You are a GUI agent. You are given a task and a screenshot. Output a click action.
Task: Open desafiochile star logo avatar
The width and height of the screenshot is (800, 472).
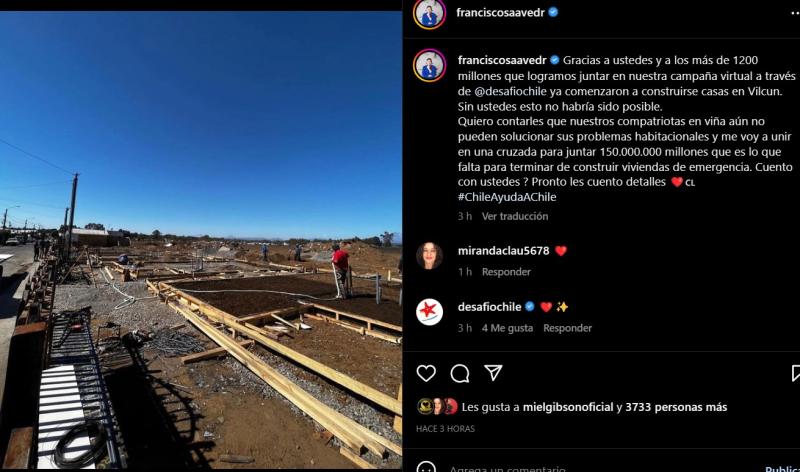(430, 312)
